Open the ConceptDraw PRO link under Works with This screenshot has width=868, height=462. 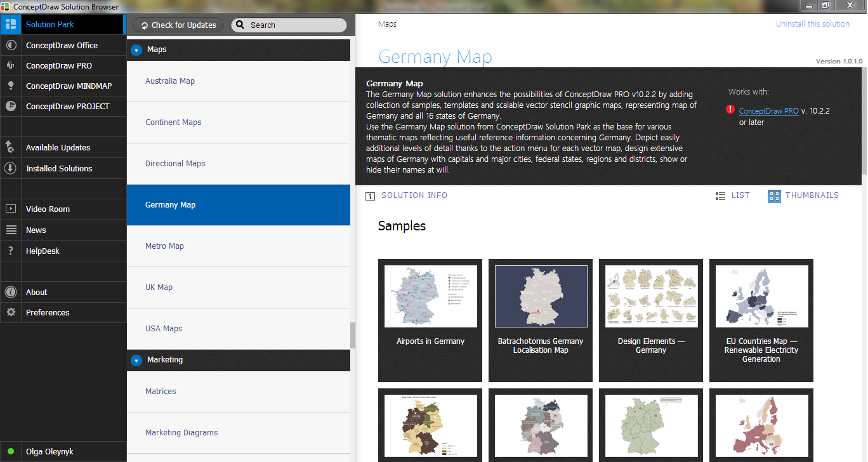click(769, 110)
